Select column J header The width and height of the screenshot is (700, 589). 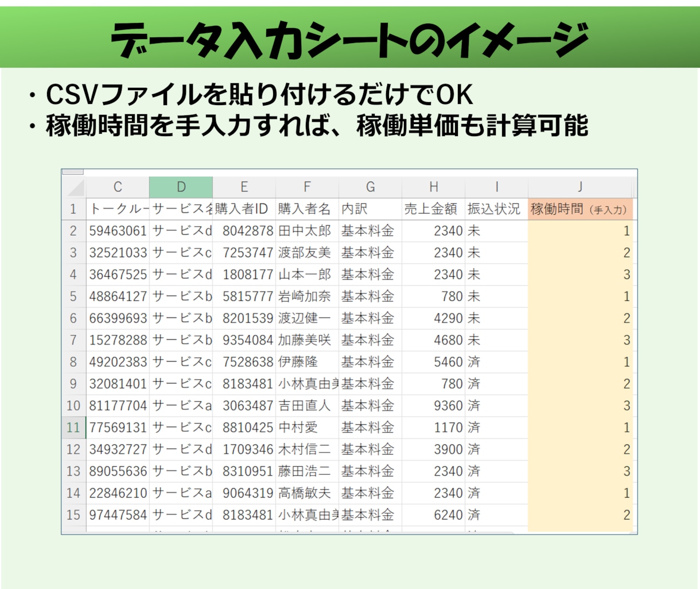[x=580, y=187]
